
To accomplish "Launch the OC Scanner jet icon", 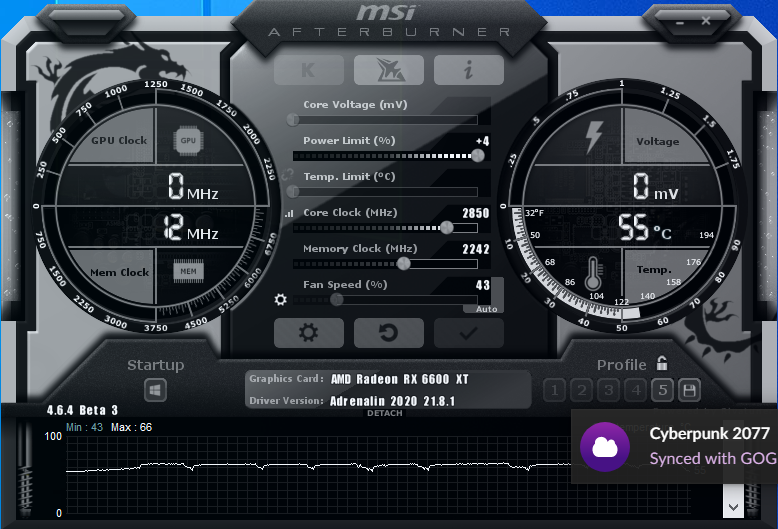I will [x=389, y=70].
